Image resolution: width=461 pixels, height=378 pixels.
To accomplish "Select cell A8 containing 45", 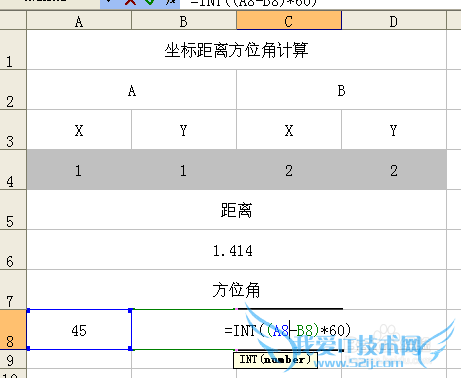I will (x=79, y=330).
